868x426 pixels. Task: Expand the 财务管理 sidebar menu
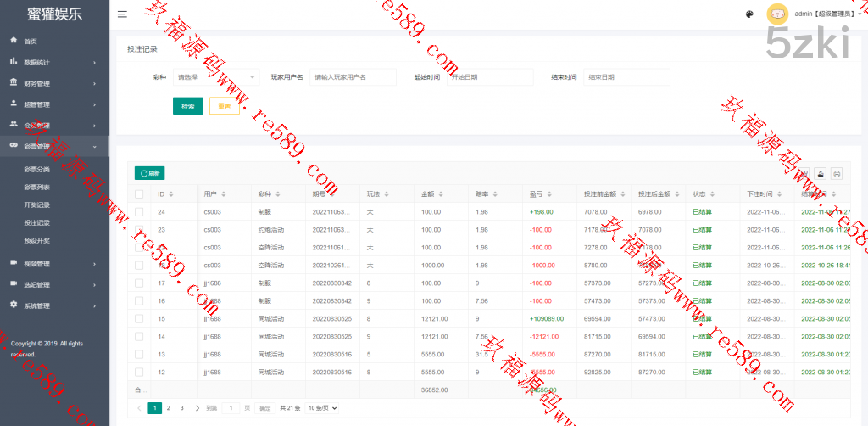click(54, 84)
